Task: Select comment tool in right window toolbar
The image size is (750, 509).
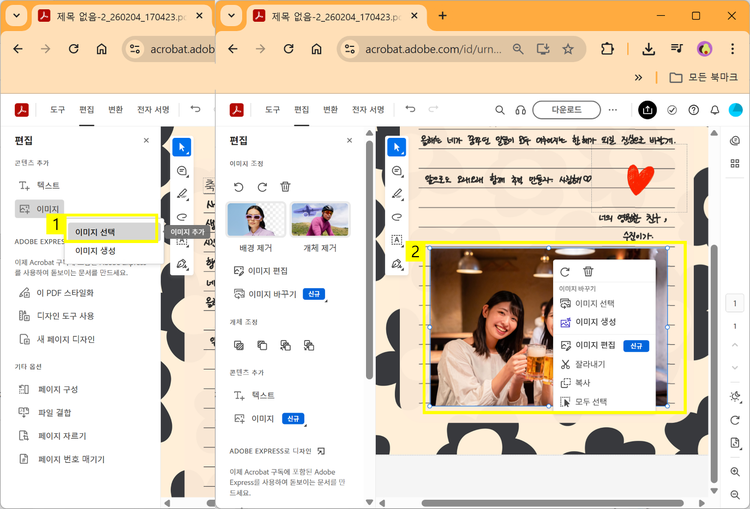Action: (x=397, y=171)
